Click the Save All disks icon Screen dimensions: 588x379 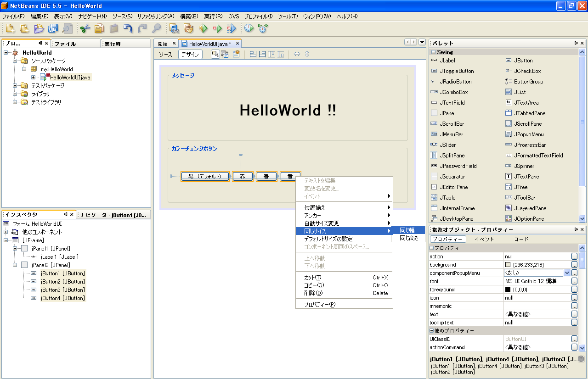point(53,28)
